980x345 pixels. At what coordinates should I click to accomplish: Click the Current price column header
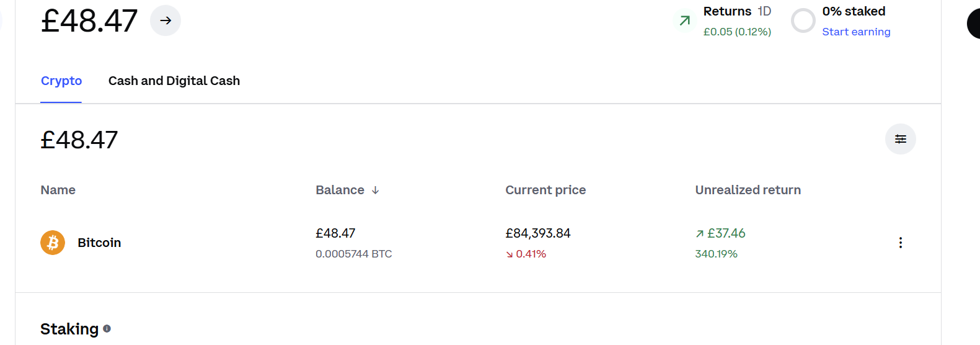pos(545,190)
